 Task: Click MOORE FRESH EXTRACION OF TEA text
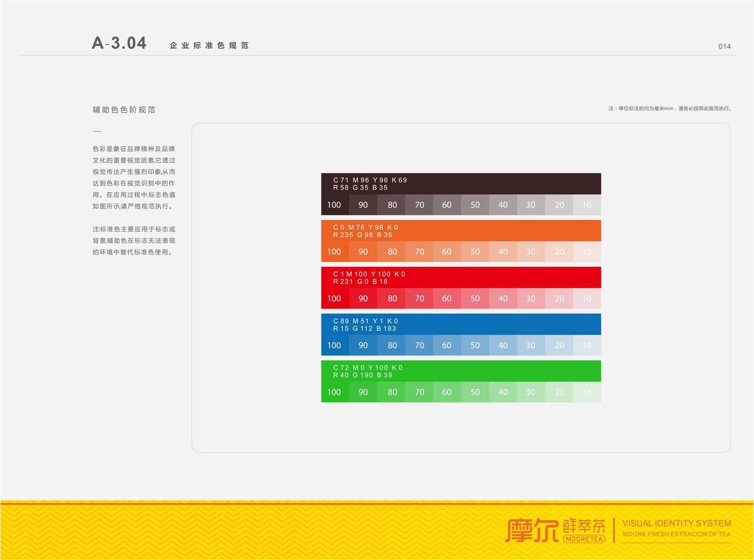click(677, 534)
